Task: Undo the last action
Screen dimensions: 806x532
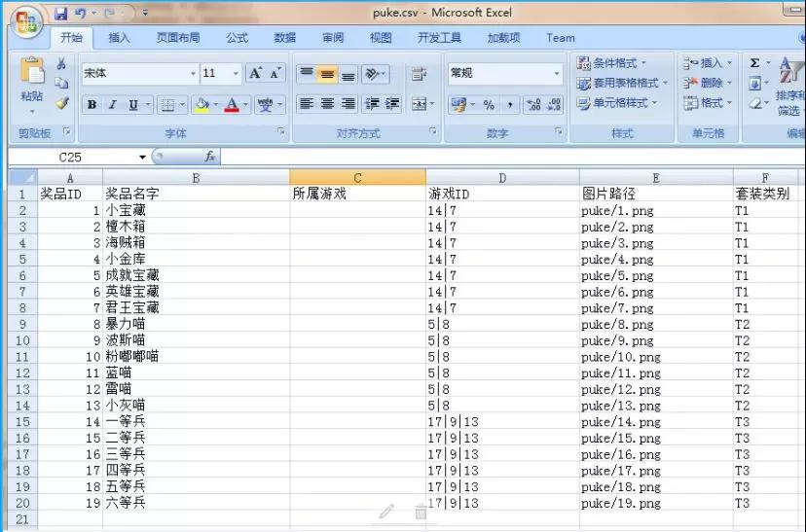Action: click(81, 14)
